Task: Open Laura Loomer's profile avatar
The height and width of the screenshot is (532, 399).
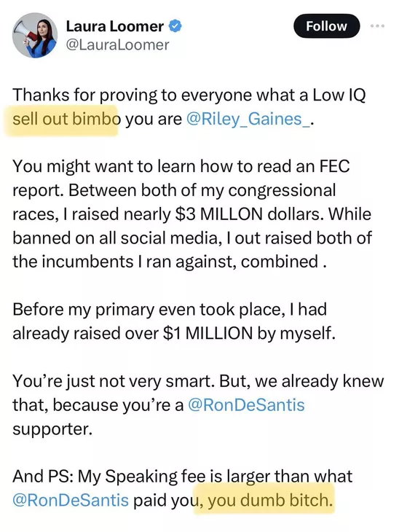Action: 35,35
